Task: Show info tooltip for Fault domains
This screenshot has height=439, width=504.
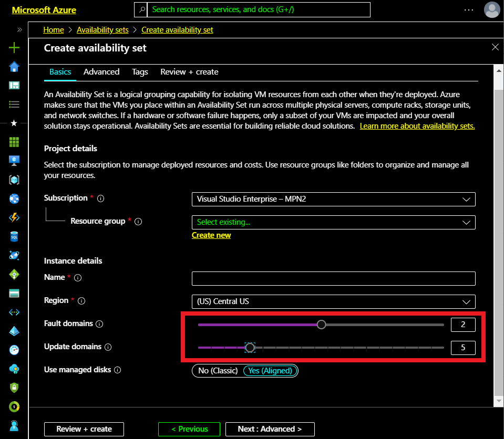Action: pyautogui.click(x=100, y=324)
